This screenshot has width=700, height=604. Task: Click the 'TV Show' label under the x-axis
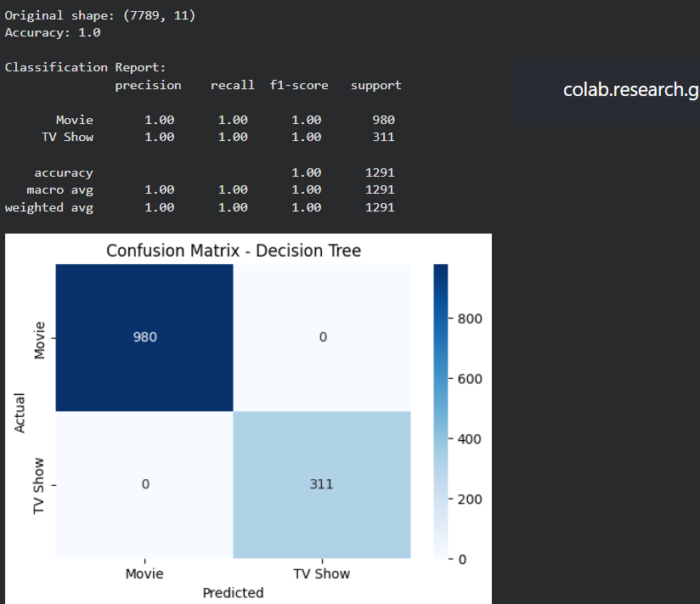[321, 573]
